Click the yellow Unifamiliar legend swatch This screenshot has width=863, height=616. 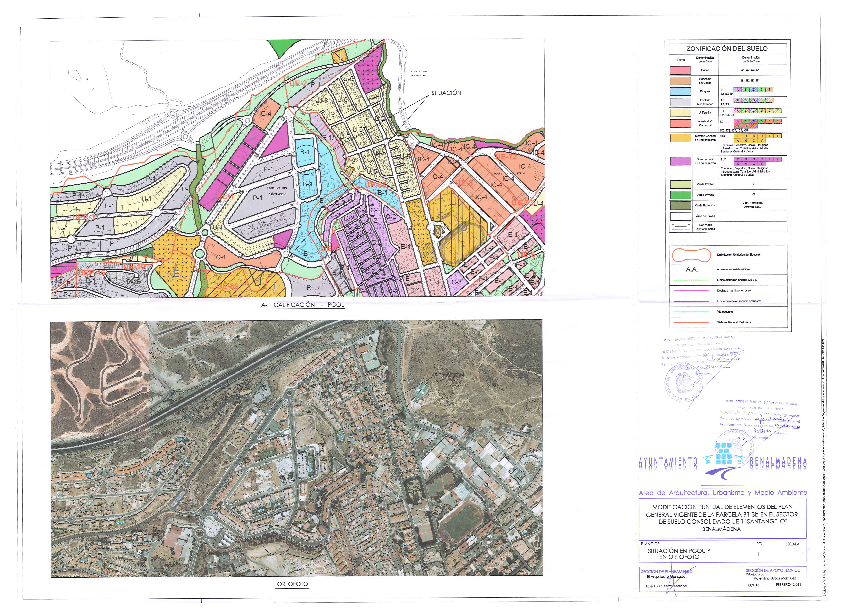click(680, 113)
